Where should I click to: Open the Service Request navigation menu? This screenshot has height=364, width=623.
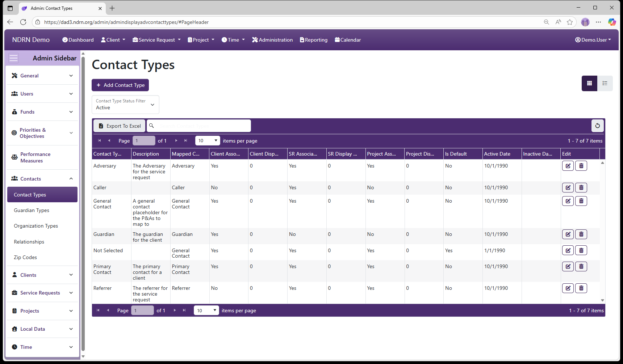click(156, 40)
